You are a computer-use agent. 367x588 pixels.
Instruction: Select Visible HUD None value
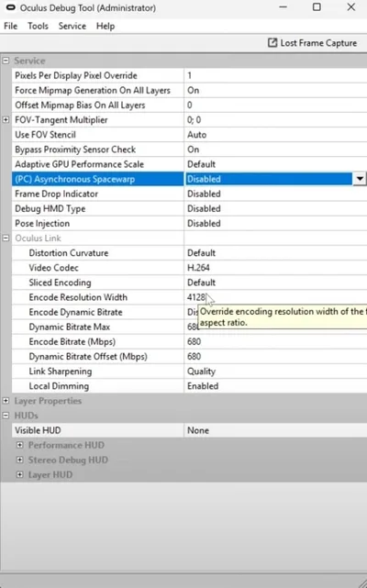[275, 430]
